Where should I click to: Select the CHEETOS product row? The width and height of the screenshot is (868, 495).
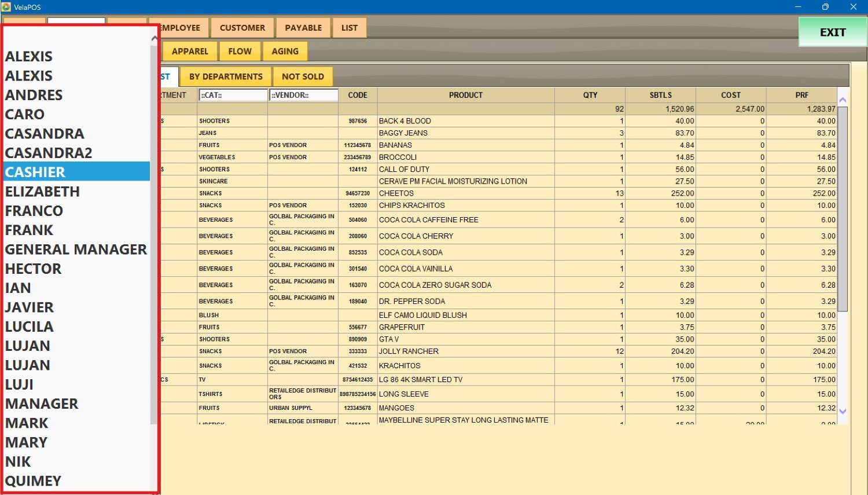coord(465,193)
